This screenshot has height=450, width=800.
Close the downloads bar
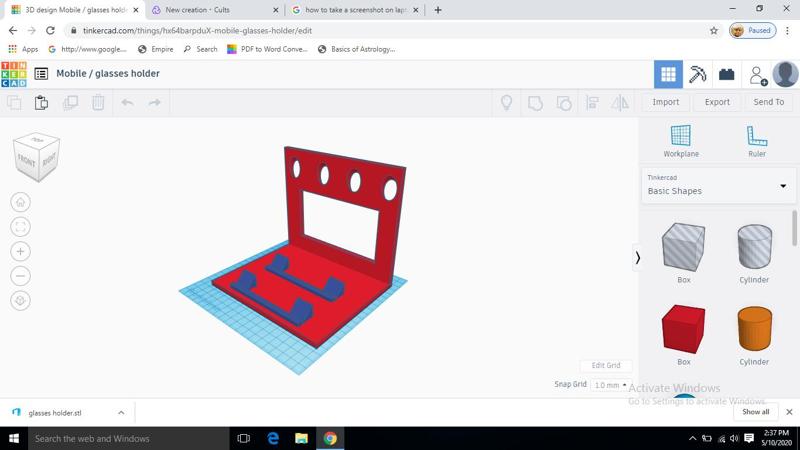pos(789,412)
